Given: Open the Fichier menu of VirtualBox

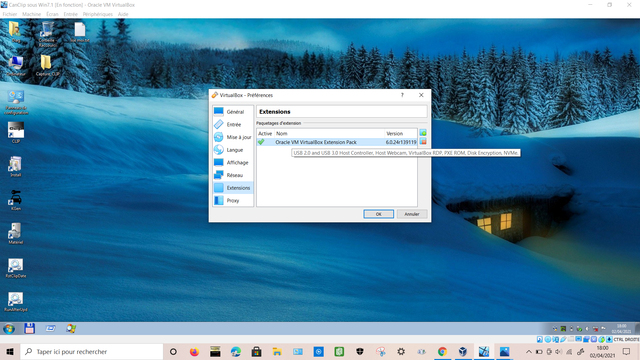Looking at the screenshot, I should point(10,14).
